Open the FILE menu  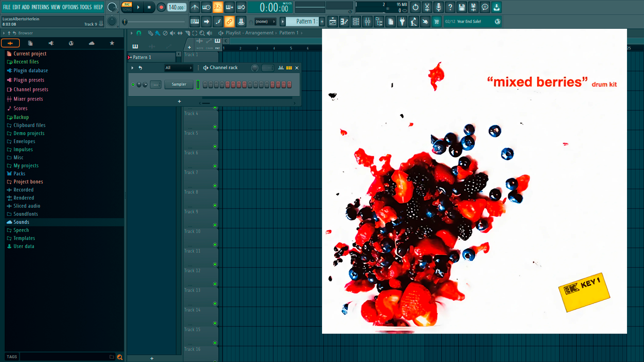click(7, 7)
